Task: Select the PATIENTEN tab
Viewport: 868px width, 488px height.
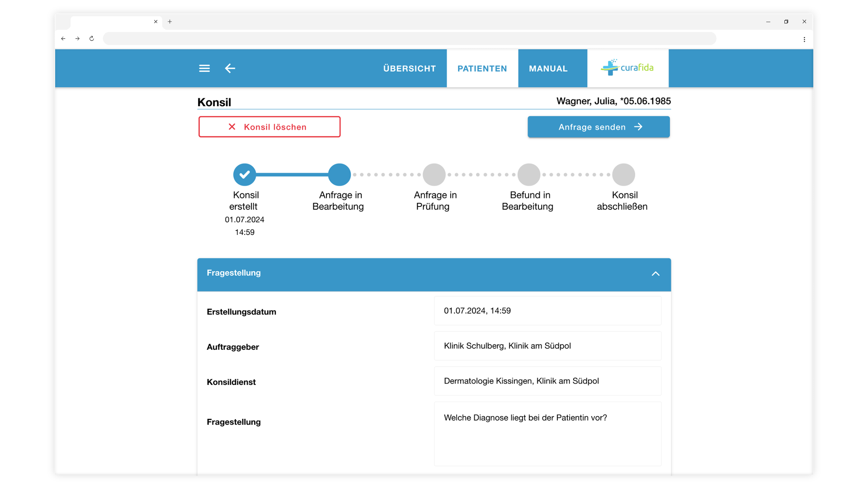Action: pyautogui.click(x=482, y=68)
